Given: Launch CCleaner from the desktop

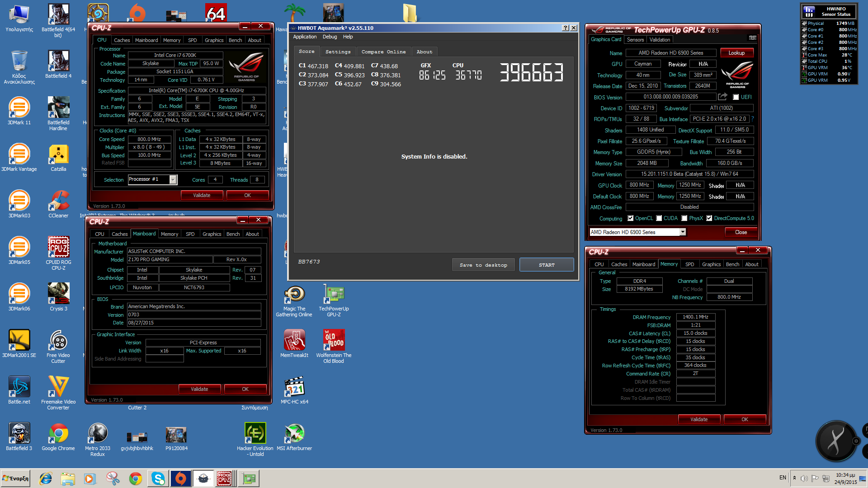Looking at the screenshot, I should point(58,204).
